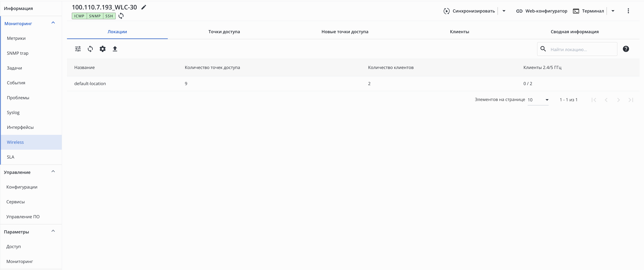Image resolution: width=644 pixels, height=270 pixels.
Task: Click the Web-конфигуратор link button
Action: coord(542,11)
